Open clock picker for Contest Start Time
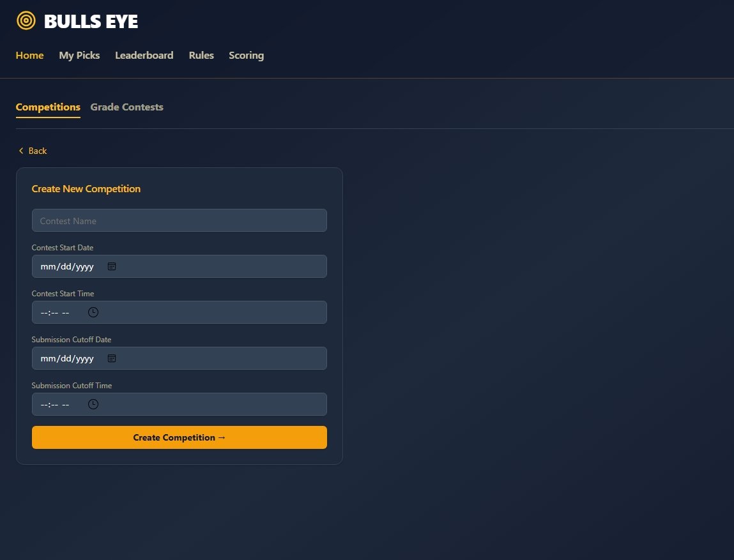The height and width of the screenshot is (560, 734). coord(93,312)
